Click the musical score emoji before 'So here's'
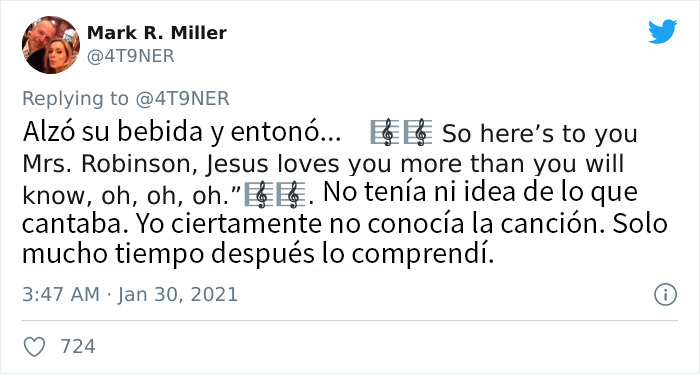700x374 pixels. pos(385,133)
